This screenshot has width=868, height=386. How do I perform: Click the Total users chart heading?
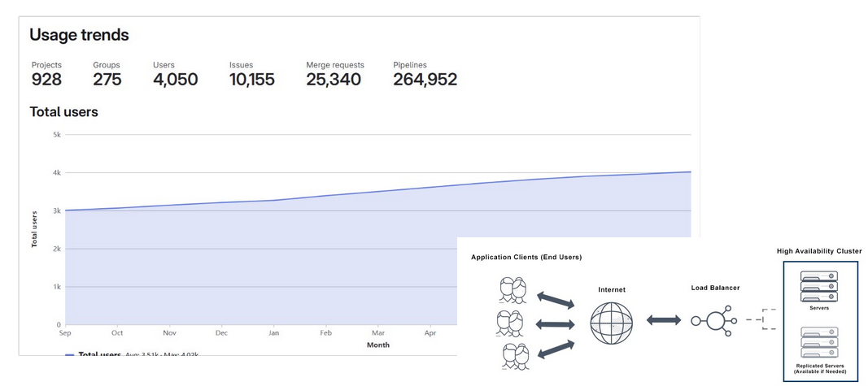[x=63, y=112]
